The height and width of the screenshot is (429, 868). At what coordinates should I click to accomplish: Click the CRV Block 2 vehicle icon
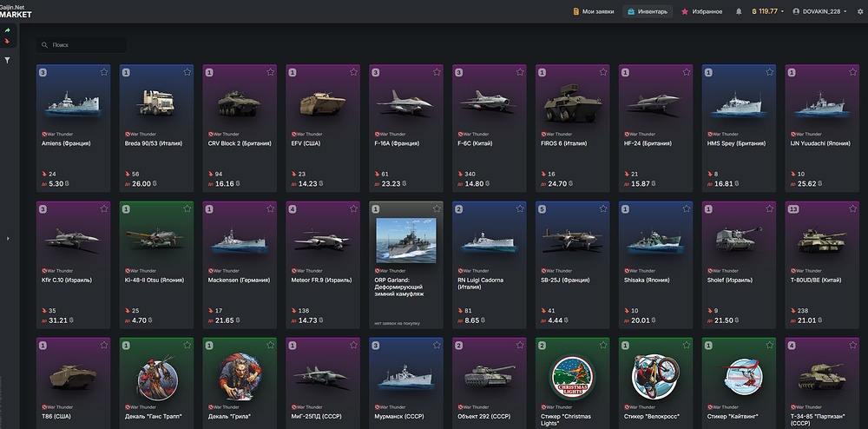(x=240, y=103)
